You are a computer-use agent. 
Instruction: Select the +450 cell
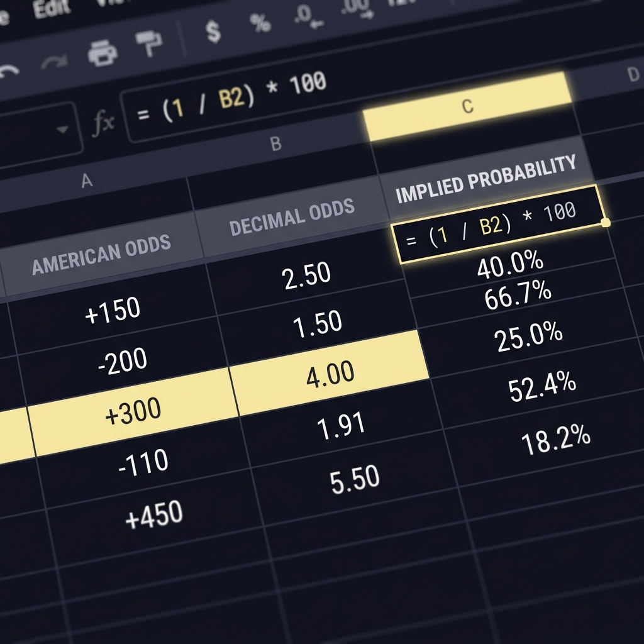(x=154, y=518)
